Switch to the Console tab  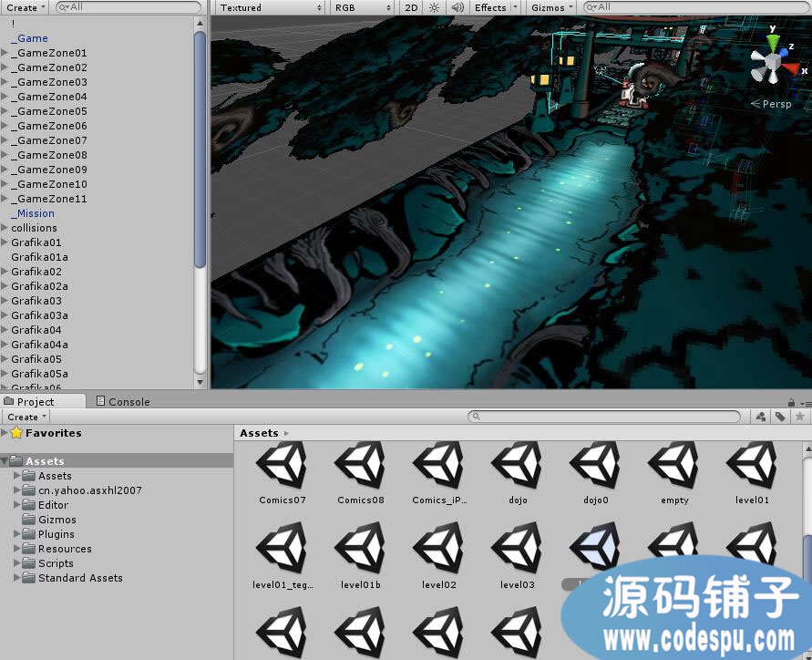tap(123, 401)
